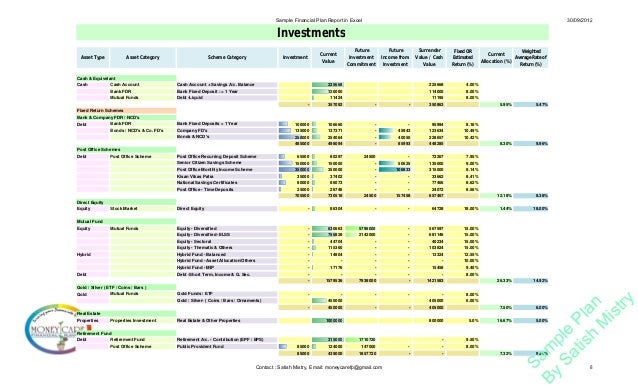The width and height of the screenshot is (638, 388).
Task: Select Future Investment Commitment column header
Action: pyautogui.click(x=362, y=57)
